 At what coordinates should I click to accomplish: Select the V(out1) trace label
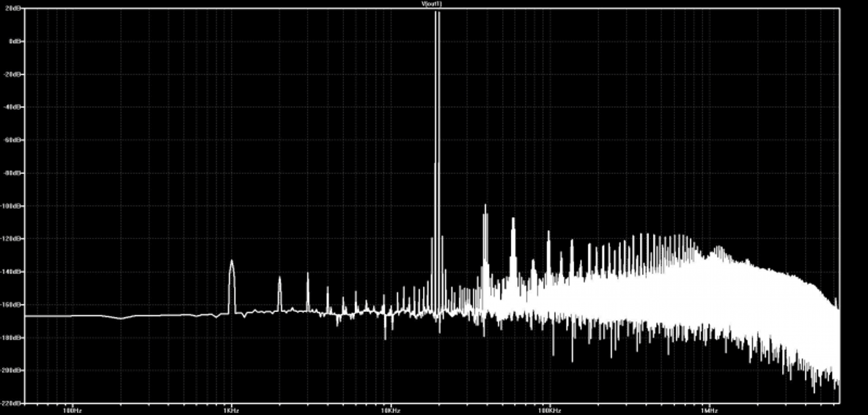432,3
